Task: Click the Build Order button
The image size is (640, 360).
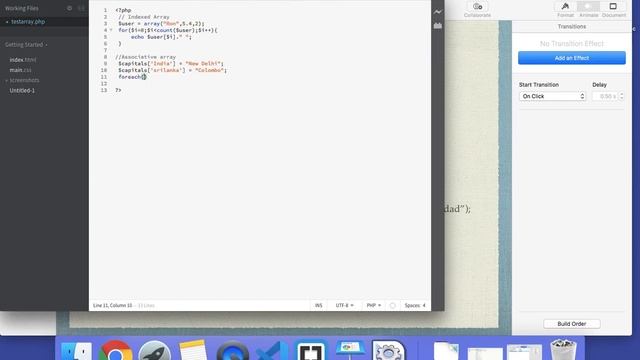Action: click(571, 324)
